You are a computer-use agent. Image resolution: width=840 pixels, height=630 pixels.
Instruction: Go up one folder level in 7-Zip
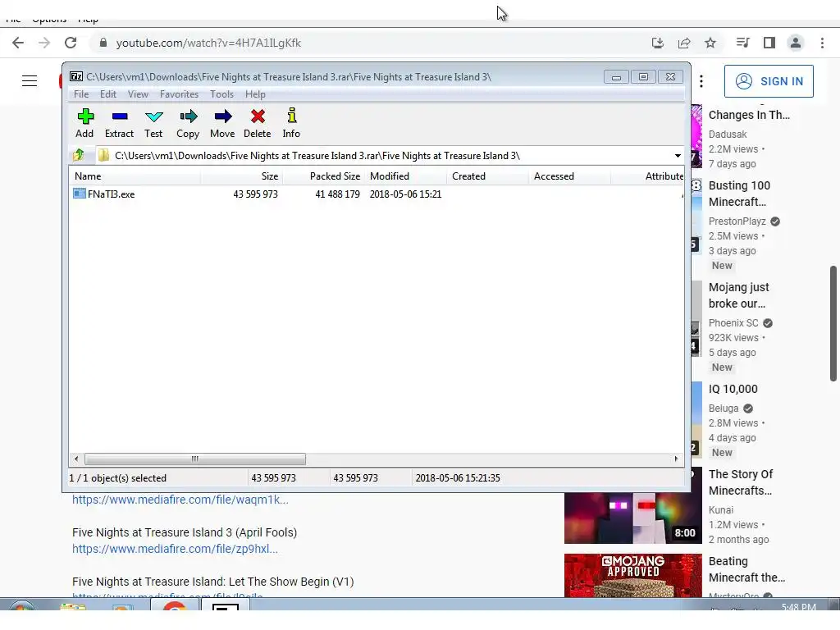[x=79, y=155]
